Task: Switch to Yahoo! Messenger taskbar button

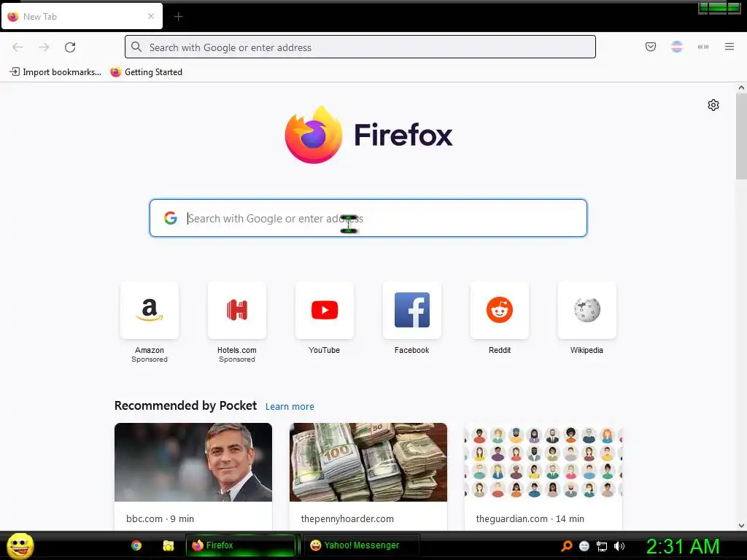Action: tap(362, 545)
